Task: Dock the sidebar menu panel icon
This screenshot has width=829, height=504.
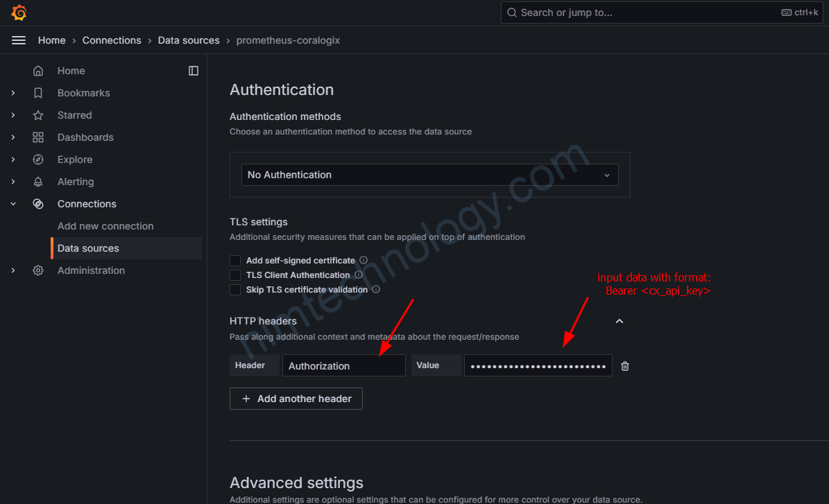Action: tap(194, 71)
